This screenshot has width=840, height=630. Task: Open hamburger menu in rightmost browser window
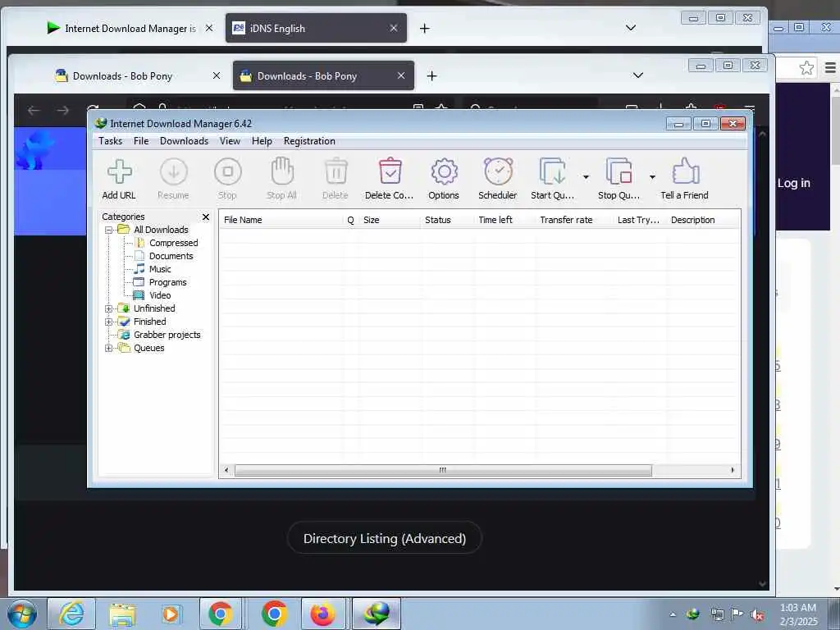(830, 68)
